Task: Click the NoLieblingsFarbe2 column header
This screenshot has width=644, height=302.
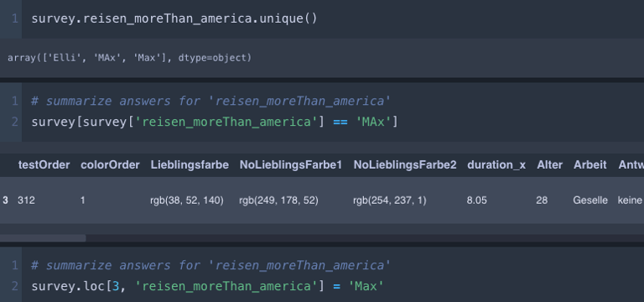Action: click(405, 164)
